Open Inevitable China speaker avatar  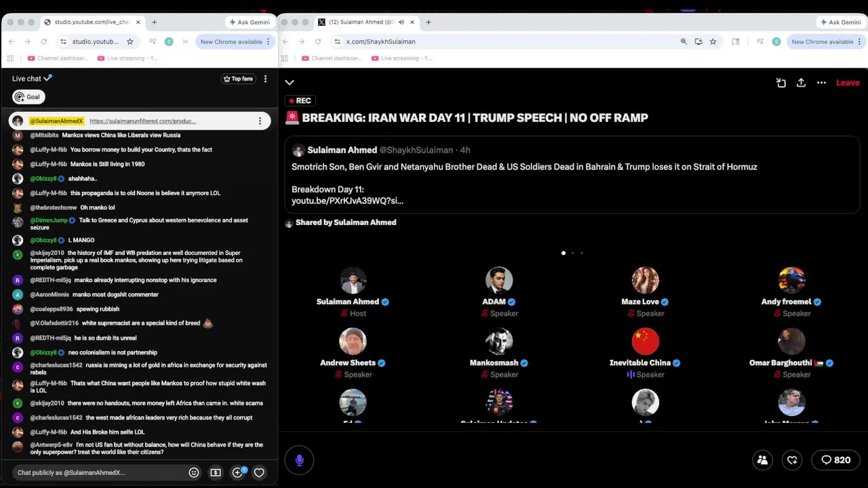(645, 342)
